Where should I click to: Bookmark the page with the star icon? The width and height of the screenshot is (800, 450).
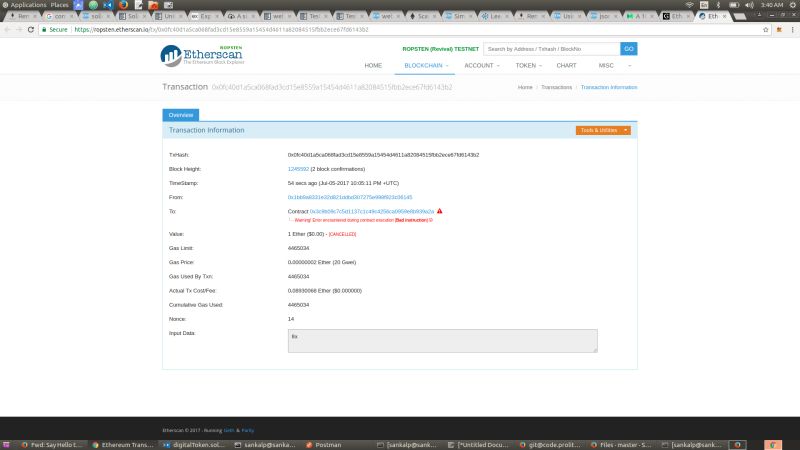(765, 30)
